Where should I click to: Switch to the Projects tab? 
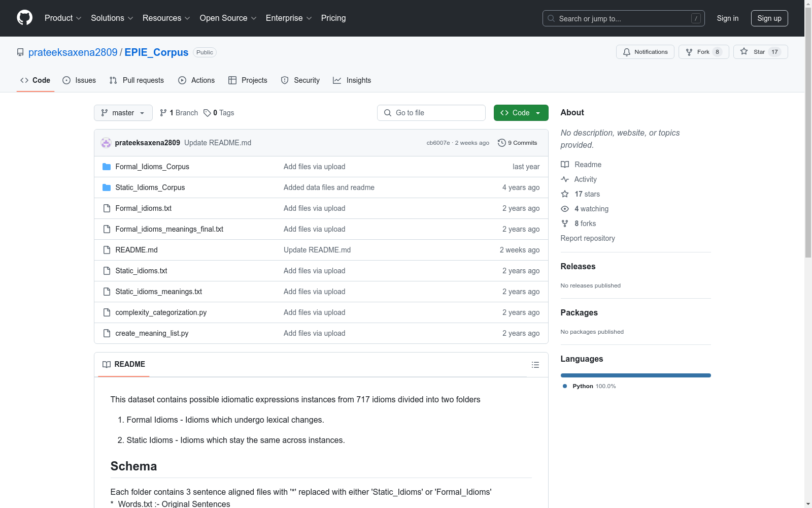point(248,80)
